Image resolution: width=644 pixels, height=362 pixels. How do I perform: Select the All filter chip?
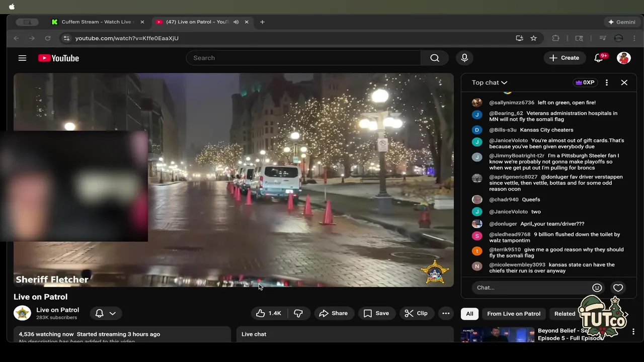coord(469,314)
